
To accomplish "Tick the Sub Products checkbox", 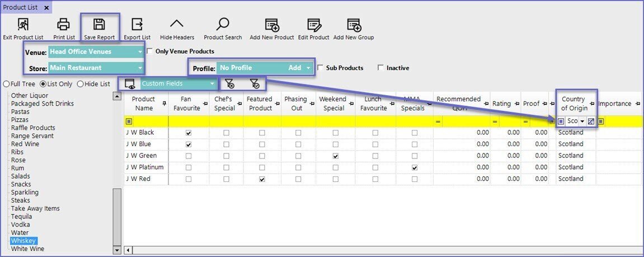I will [321, 68].
